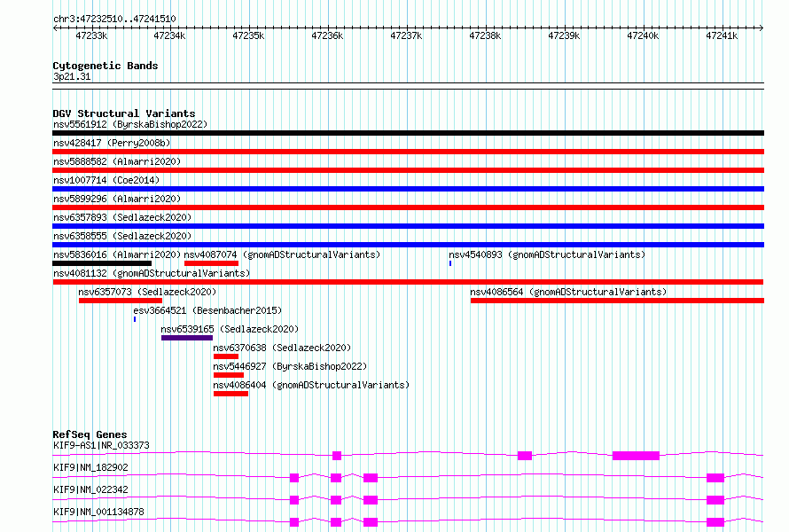Click the nsv5446927 (ByrskaBishop2022) red bar
789x532 pixels.
point(229,375)
